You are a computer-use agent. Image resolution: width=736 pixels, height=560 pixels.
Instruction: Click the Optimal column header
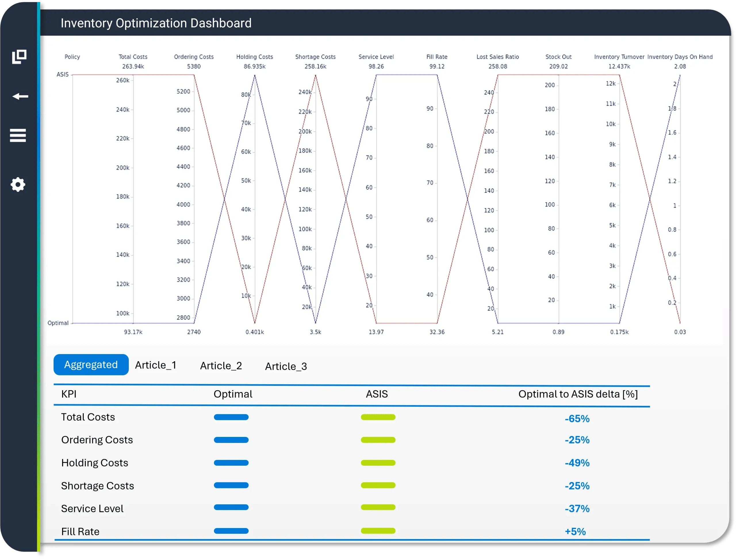pos(233,394)
